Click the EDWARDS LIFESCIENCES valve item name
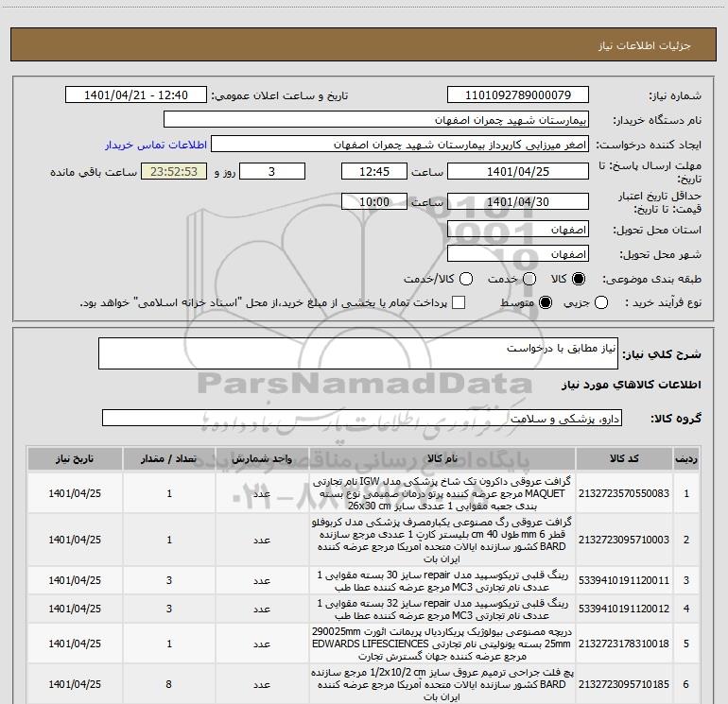This screenshot has height=704, width=728. [x=442, y=644]
